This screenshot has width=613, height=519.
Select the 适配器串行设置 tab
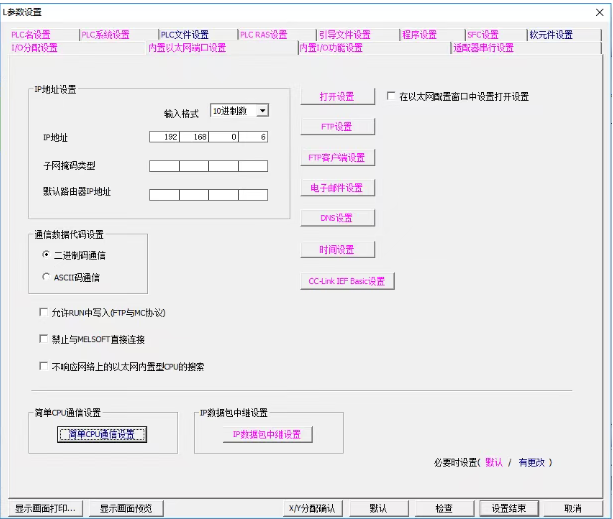[x=483, y=47]
